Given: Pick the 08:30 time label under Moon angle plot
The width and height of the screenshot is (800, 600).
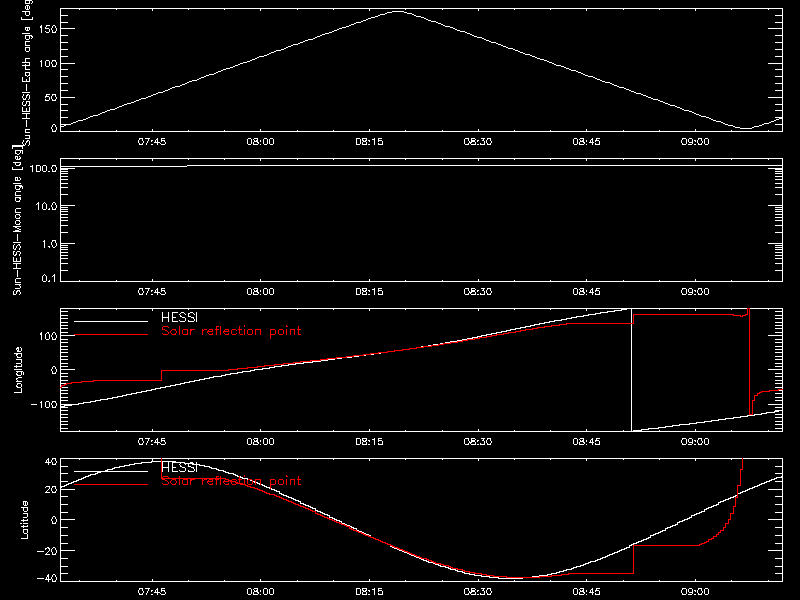Looking at the screenshot, I should click(x=478, y=292).
